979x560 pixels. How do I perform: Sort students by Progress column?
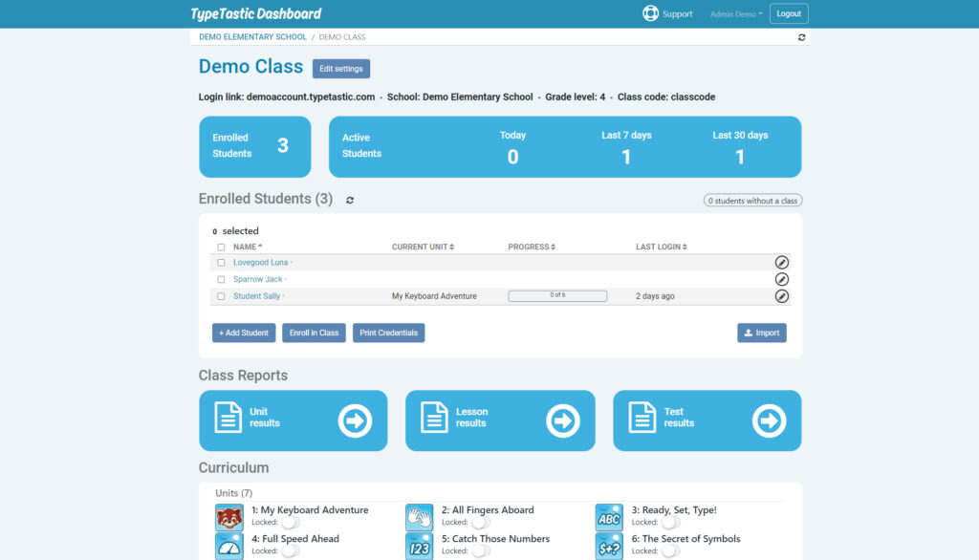[531, 248]
